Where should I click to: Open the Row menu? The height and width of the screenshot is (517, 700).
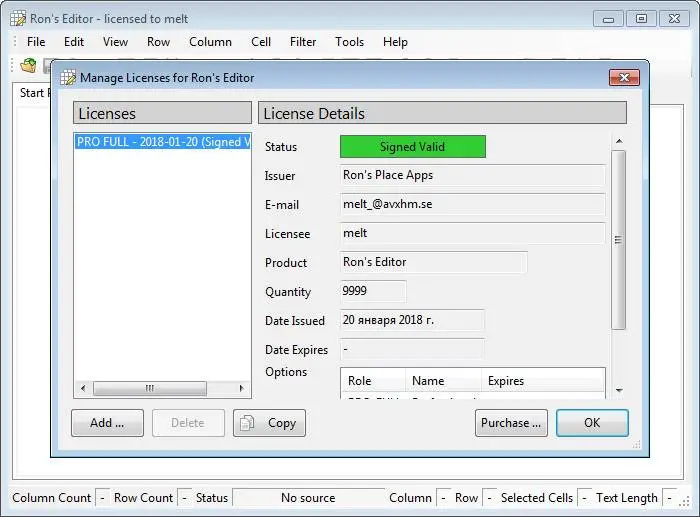[158, 42]
